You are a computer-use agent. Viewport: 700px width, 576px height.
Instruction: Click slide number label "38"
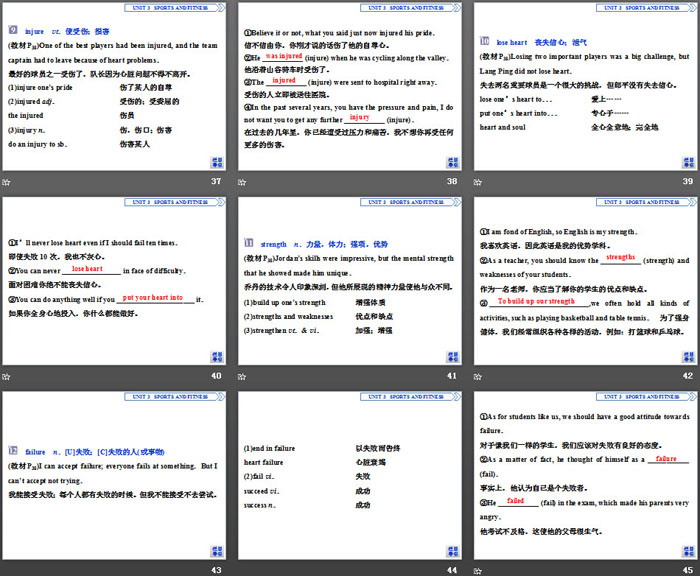[452, 181]
